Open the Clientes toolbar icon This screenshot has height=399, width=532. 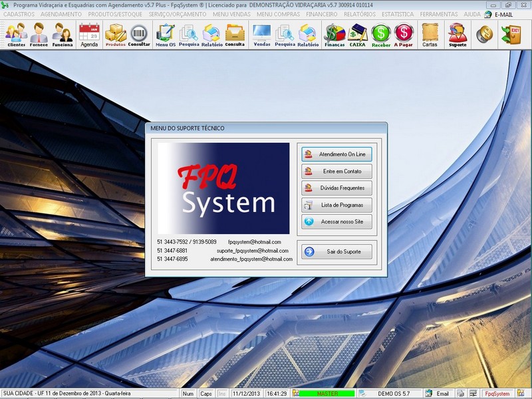(17, 35)
